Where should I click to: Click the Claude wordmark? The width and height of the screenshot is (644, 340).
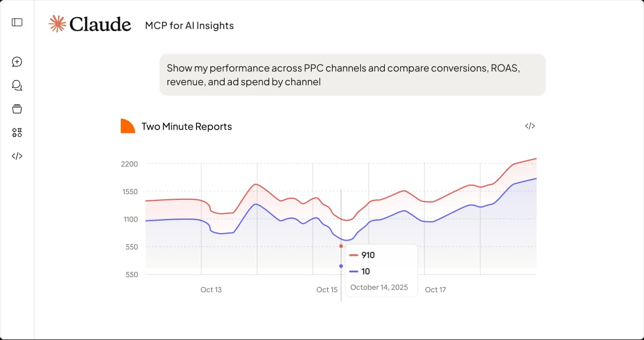coord(100,24)
